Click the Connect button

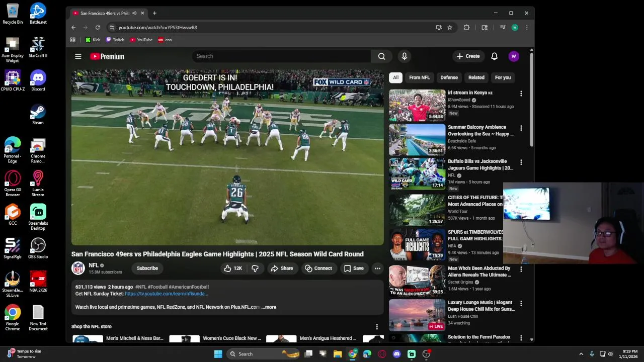(x=318, y=268)
